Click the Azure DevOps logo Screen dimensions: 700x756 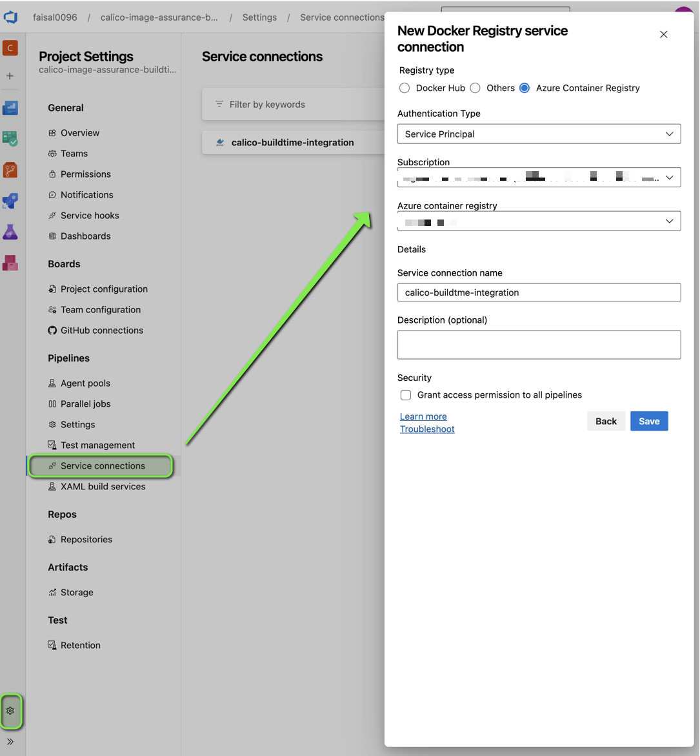(x=10, y=17)
